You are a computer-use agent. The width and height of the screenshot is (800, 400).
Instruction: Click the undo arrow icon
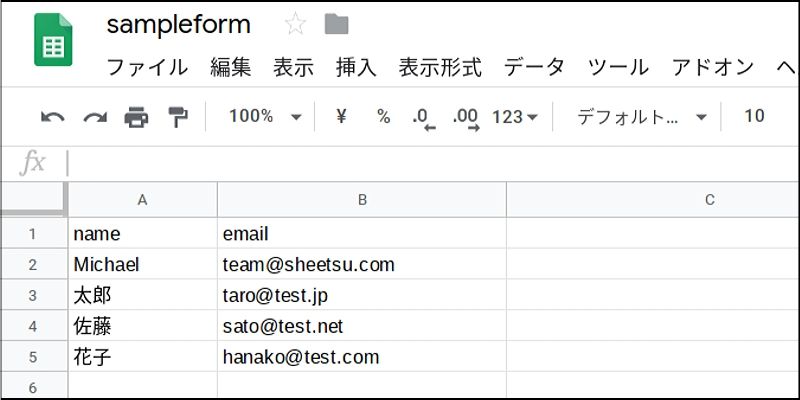pyautogui.click(x=53, y=118)
